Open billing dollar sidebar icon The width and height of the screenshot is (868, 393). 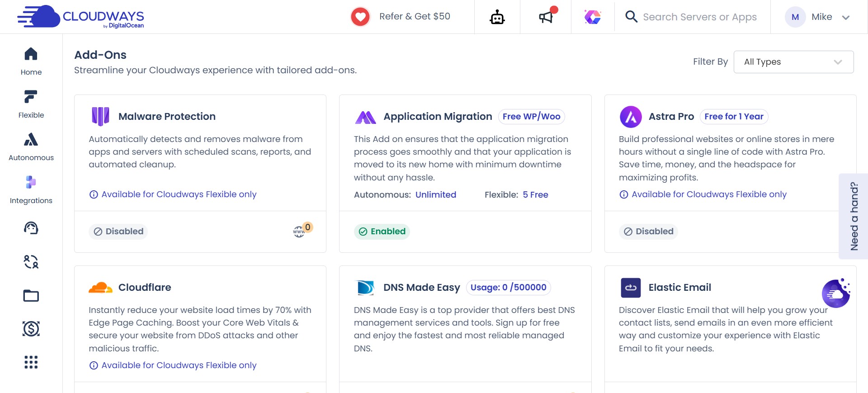coord(31,328)
